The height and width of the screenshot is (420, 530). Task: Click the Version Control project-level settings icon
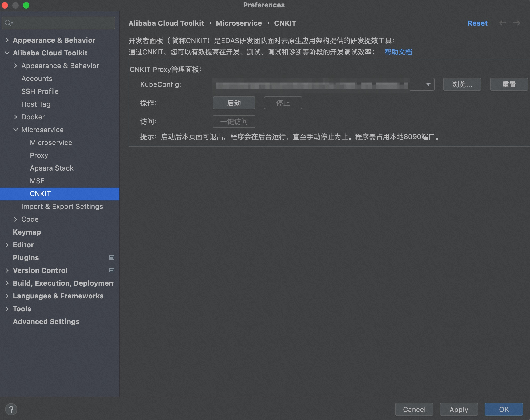point(112,270)
